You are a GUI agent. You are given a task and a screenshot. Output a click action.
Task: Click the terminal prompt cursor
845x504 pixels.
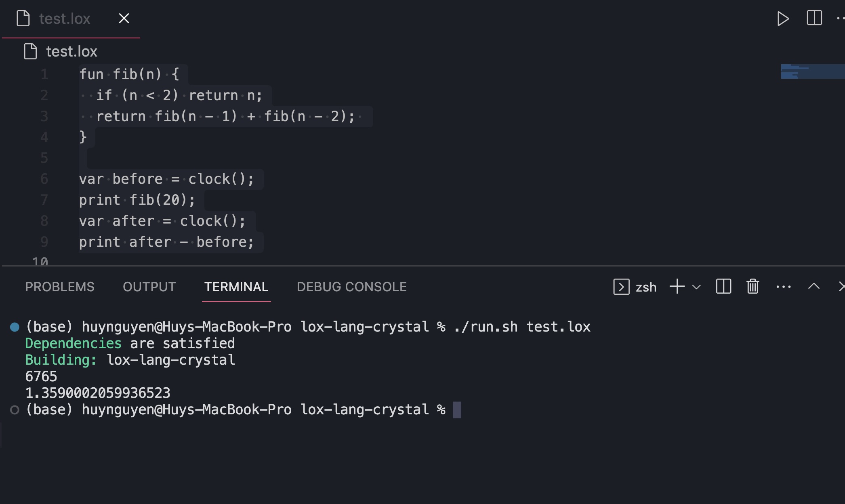(457, 410)
